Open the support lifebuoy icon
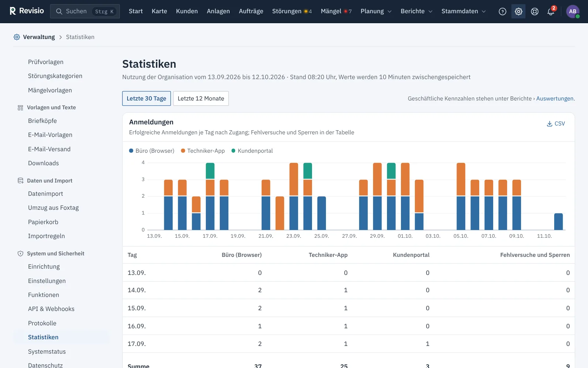 point(535,11)
